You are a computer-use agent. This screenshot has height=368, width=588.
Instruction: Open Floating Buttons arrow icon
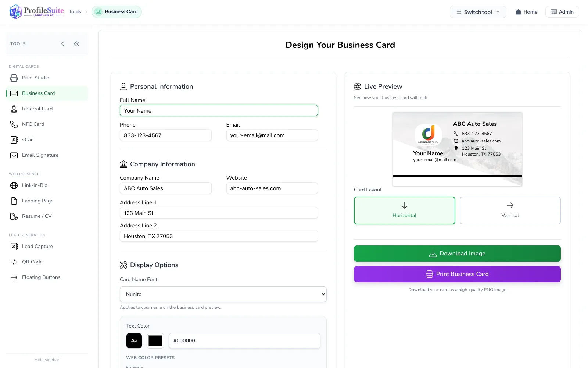14,277
